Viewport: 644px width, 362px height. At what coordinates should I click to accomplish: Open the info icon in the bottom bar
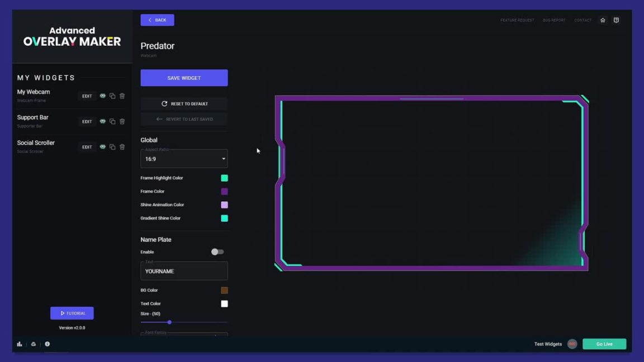click(47, 344)
